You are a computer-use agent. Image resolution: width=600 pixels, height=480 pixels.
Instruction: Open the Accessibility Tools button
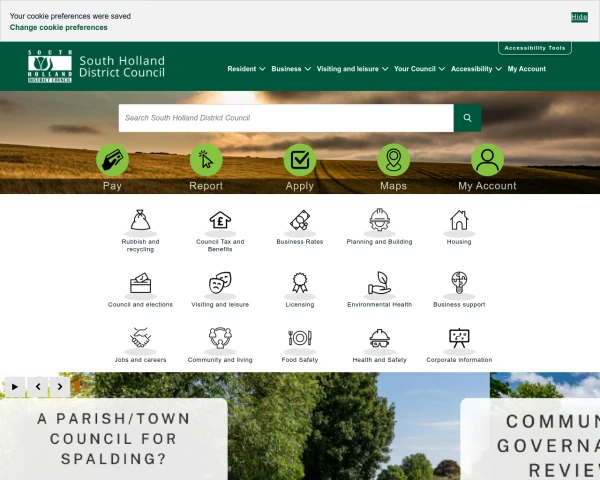coord(535,48)
